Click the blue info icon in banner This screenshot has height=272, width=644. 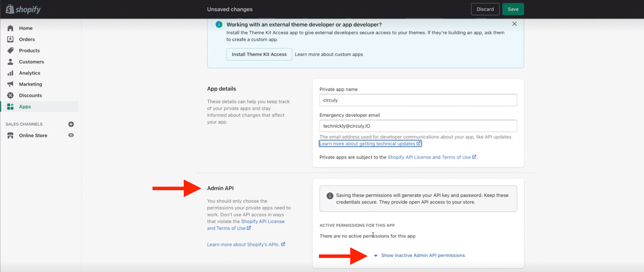pyautogui.click(x=219, y=25)
